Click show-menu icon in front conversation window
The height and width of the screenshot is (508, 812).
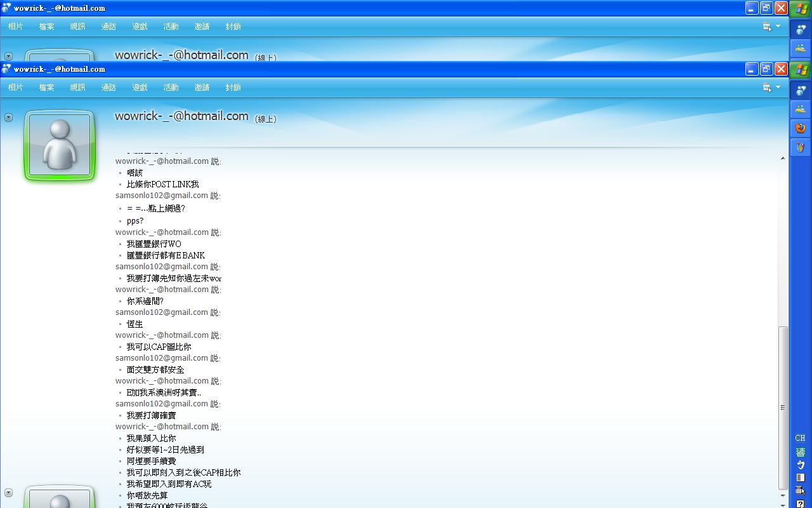click(x=767, y=88)
